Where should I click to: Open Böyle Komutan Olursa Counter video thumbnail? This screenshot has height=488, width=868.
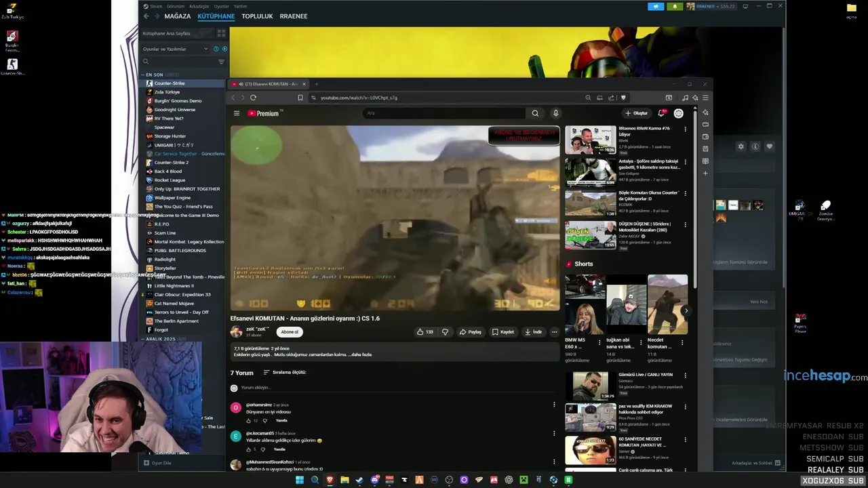tap(591, 203)
